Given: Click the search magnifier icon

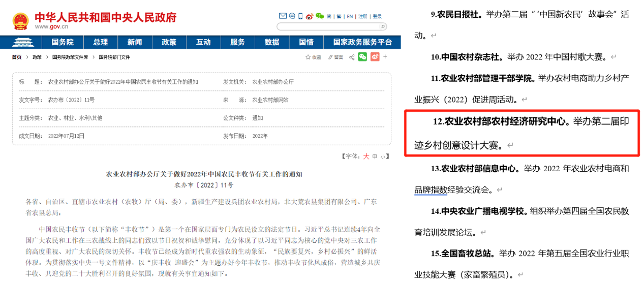Looking at the screenshot, I should pyautogui.click(x=383, y=26).
